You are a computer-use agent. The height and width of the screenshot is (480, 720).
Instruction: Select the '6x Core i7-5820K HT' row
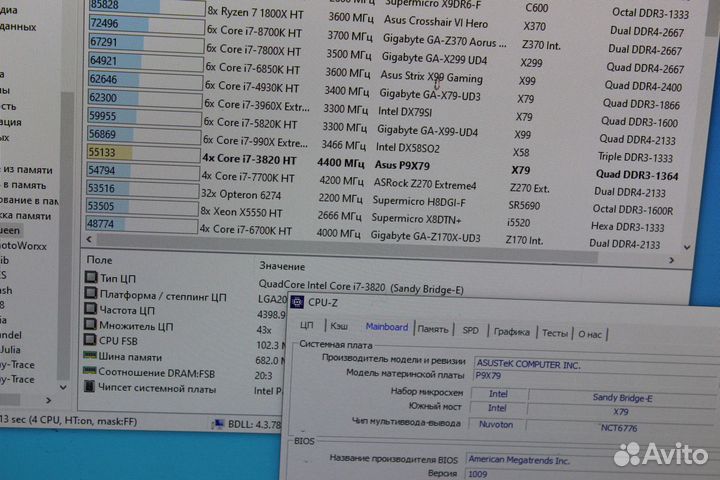tap(250, 123)
